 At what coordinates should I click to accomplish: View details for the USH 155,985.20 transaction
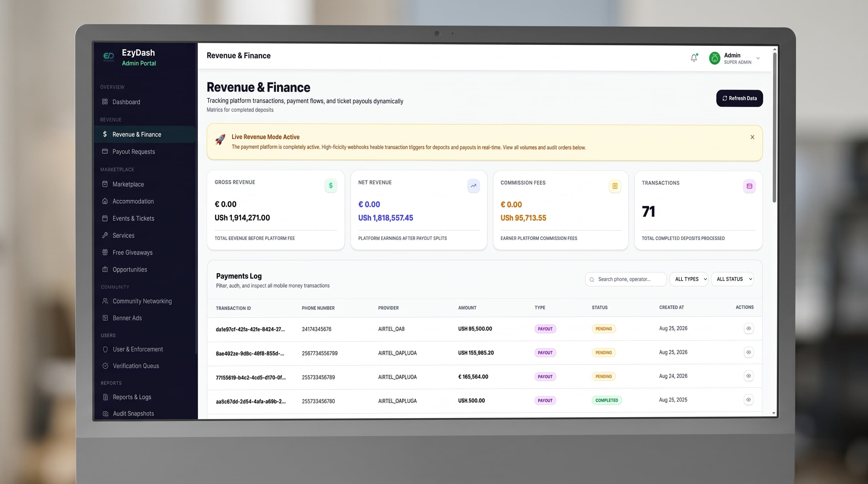click(x=748, y=352)
